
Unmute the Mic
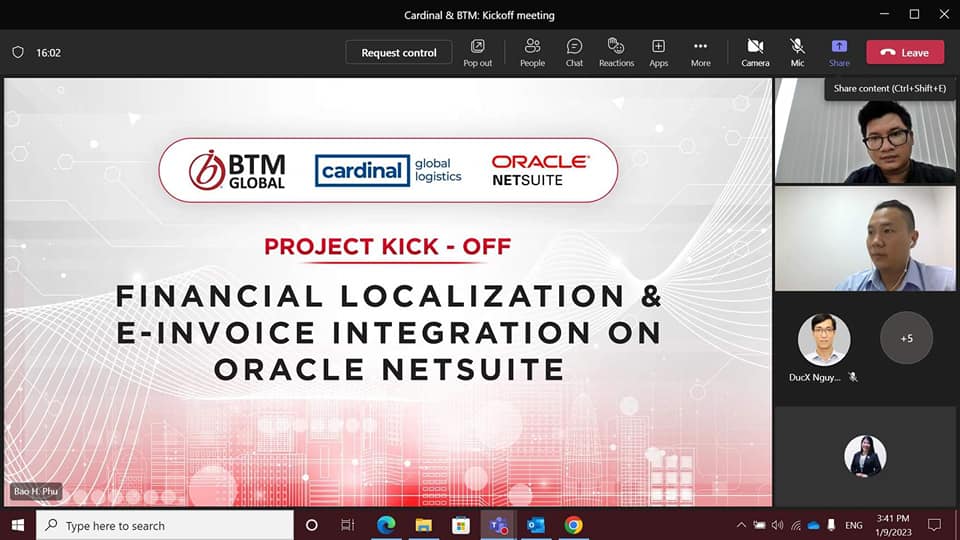pyautogui.click(x=797, y=53)
